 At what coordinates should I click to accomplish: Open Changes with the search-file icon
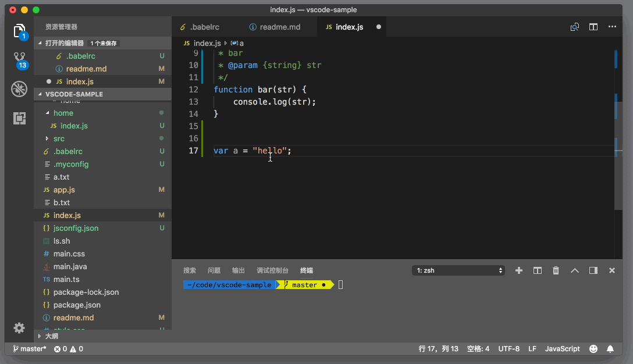pyautogui.click(x=574, y=27)
